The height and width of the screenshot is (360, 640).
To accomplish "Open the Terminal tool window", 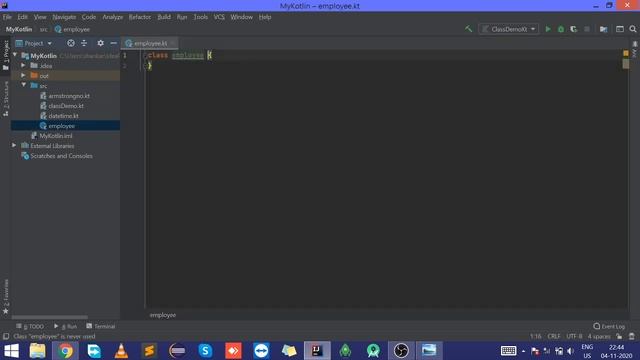I will (101, 327).
